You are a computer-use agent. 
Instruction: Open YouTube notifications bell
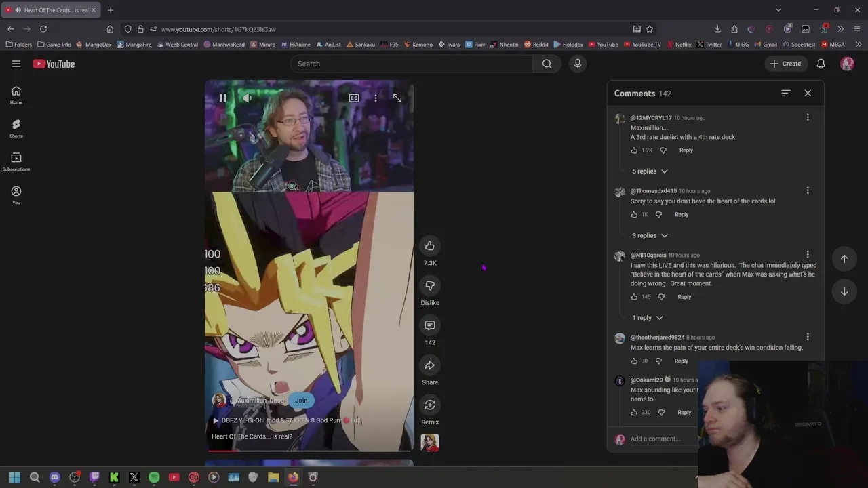(x=821, y=64)
